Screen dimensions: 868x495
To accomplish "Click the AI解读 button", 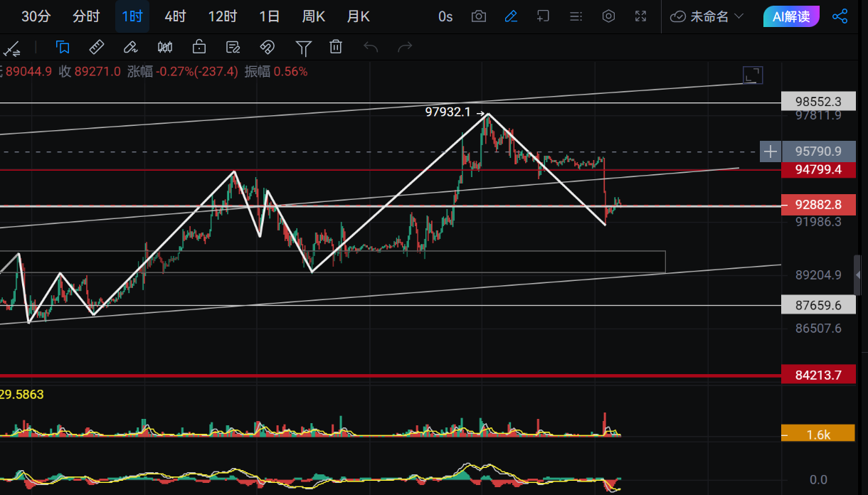I will coord(790,16).
